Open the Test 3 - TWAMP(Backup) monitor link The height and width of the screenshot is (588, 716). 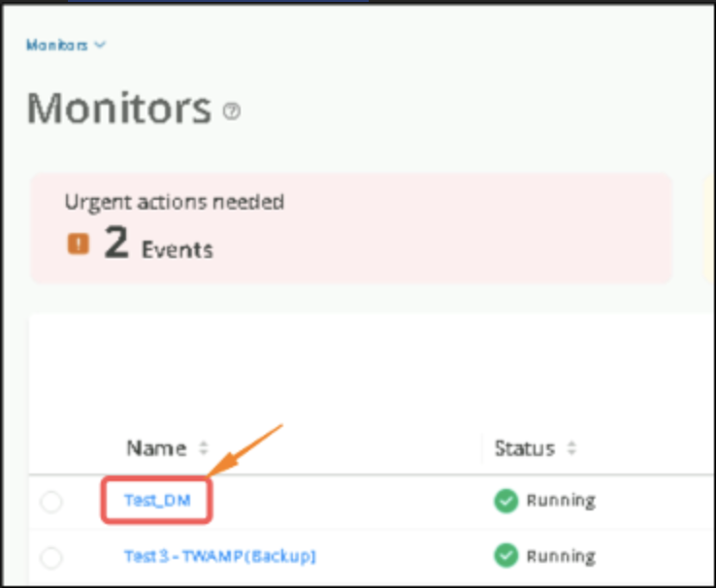pyautogui.click(x=220, y=556)
